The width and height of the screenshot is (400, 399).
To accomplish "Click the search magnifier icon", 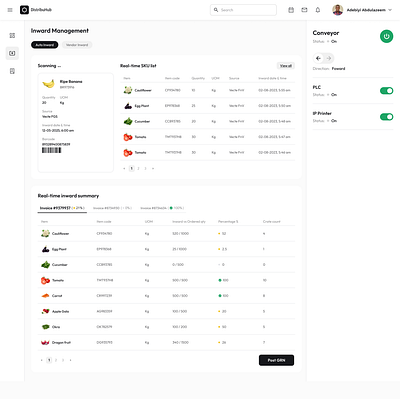I will [216, 10].
